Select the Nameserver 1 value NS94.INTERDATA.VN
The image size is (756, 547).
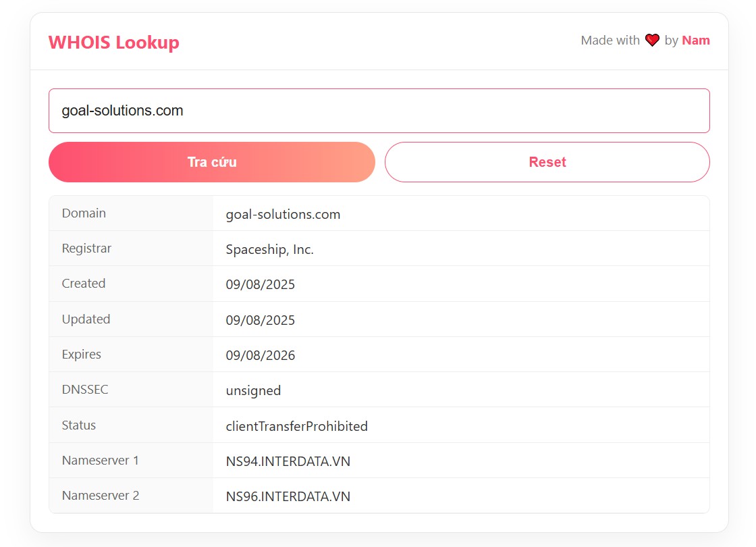click(x=288, y=461)
